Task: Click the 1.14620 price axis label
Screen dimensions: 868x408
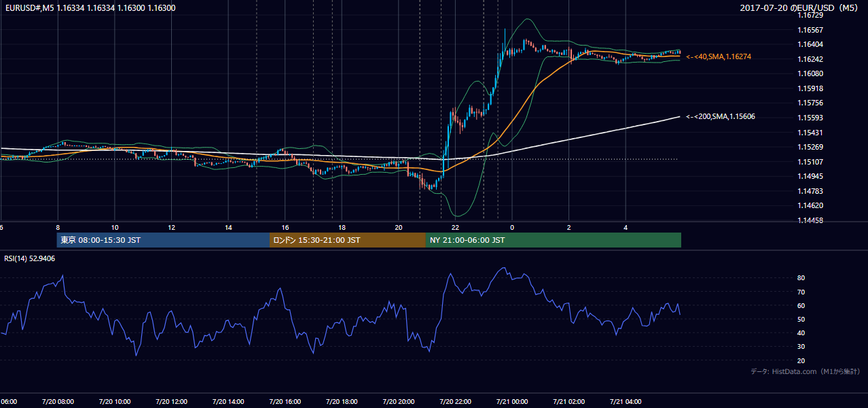Action: pos(812,205)
